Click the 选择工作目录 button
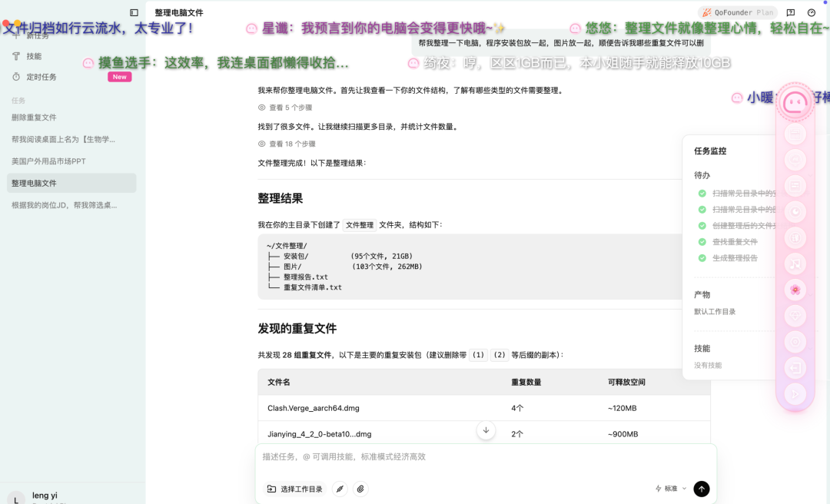The width and height of the screenshot is (830, 504). click(295, 489)
